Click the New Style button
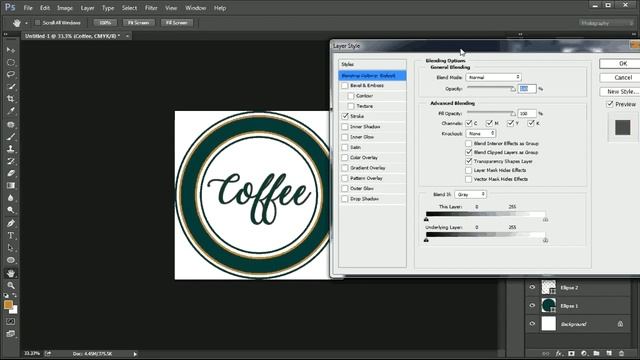The width and height of the screenshot is (640, 360). pyautogui.click(x=620, y=91)
